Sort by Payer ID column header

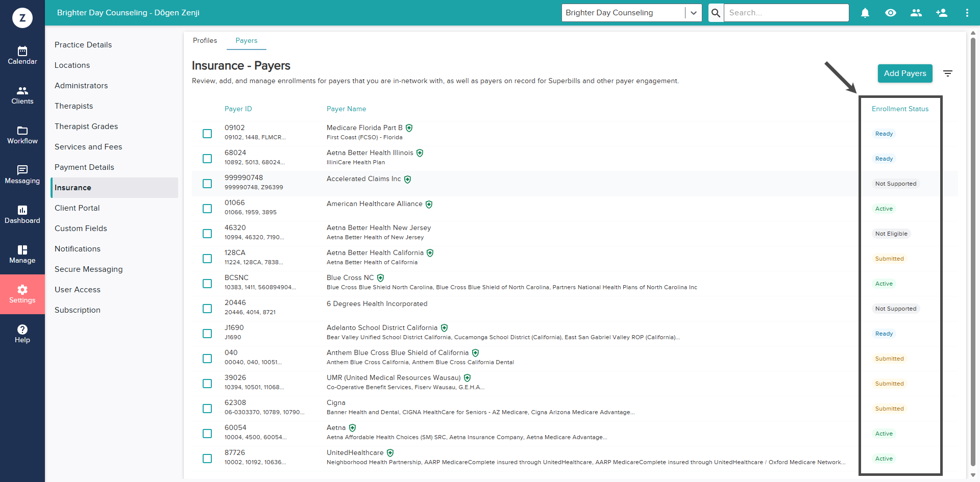(238, 109)
